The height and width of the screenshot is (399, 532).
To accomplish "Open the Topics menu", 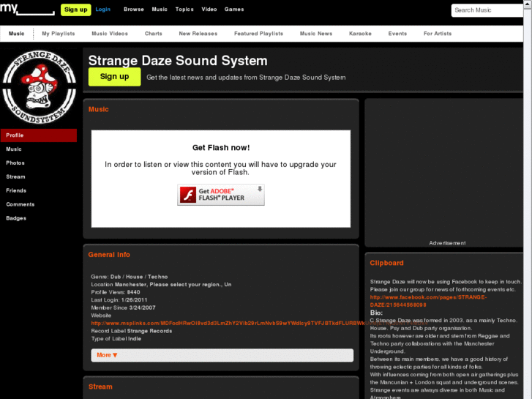I will [x=184, y=10].
